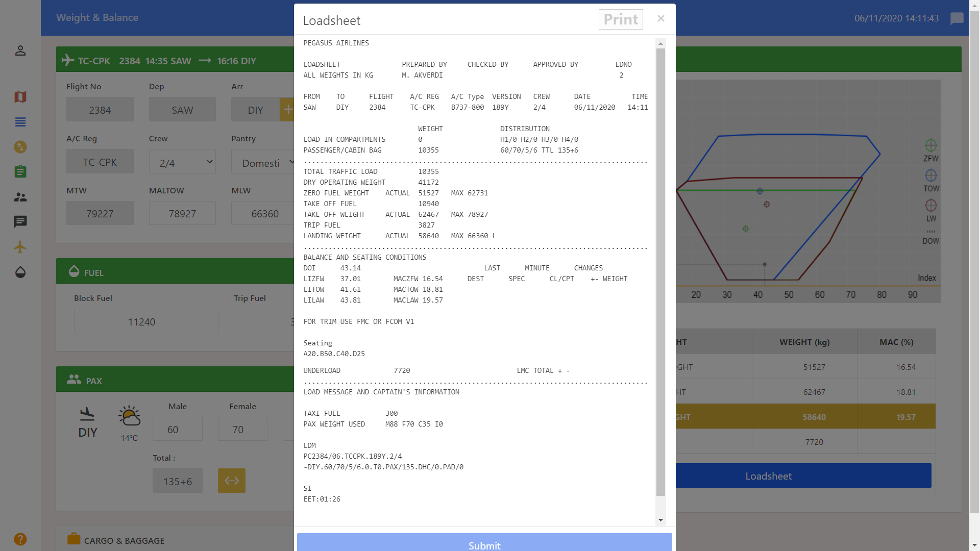Screen dimensions: 980x551
Task: Click the Block Fuel field 11240
Action: [x=146, y=321]
